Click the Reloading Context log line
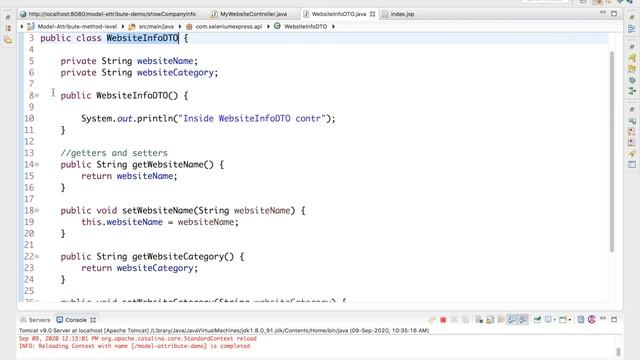 [134, 346]
